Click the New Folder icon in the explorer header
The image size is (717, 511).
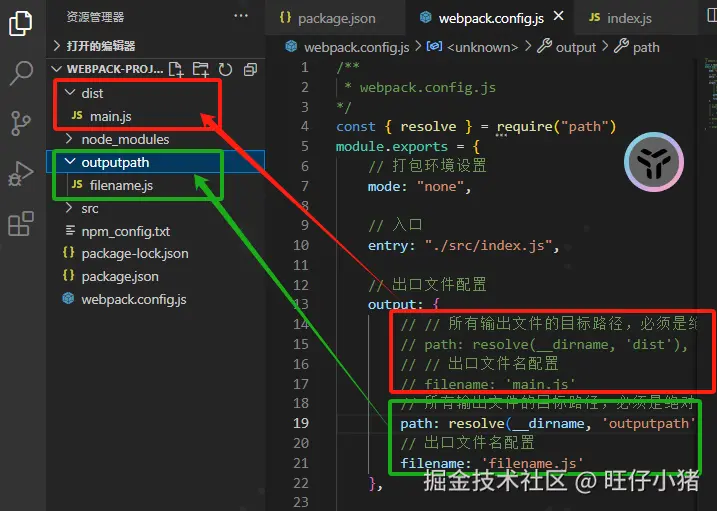pos(201,69)
